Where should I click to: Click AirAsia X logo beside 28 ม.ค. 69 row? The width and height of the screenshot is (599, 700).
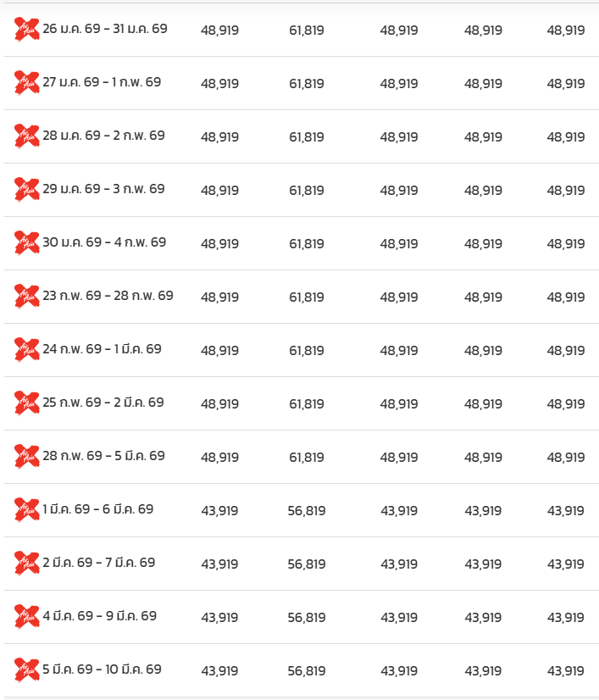(27, 136)
